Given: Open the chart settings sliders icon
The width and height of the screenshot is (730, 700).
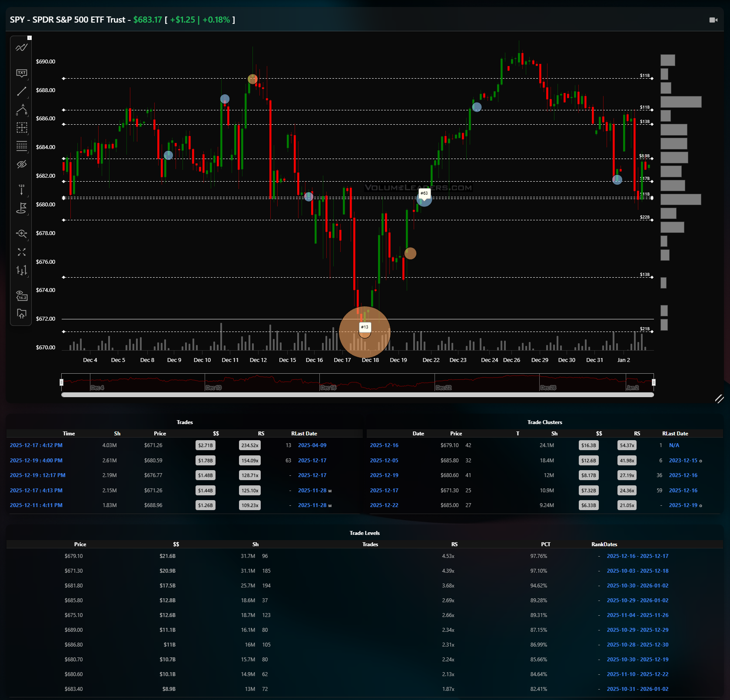Looking at the screenshot, I should [x=21, y=270].
